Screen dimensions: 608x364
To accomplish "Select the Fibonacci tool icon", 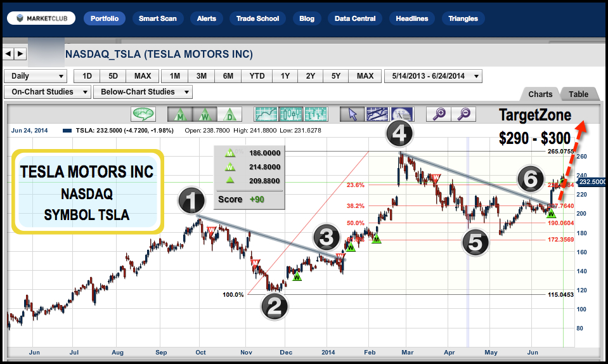I will click(402, 114).
